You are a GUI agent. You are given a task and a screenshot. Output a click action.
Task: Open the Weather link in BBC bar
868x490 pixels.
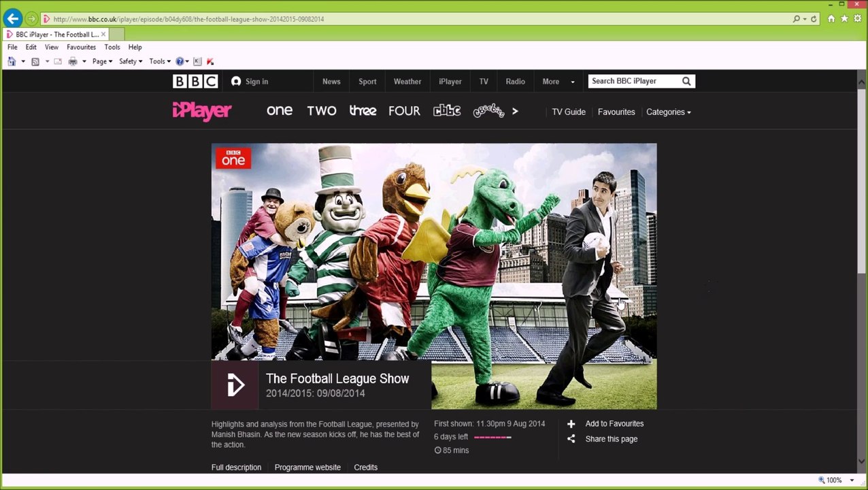[407, 81]
